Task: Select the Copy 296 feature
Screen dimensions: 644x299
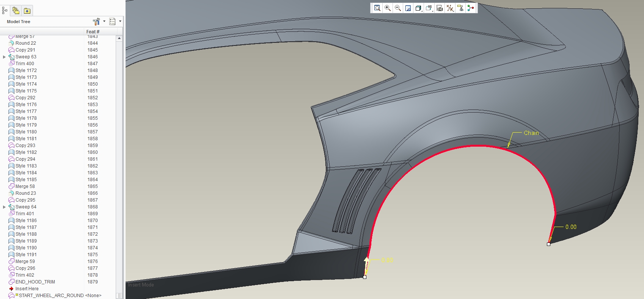Action: click(x=25, y=268)
